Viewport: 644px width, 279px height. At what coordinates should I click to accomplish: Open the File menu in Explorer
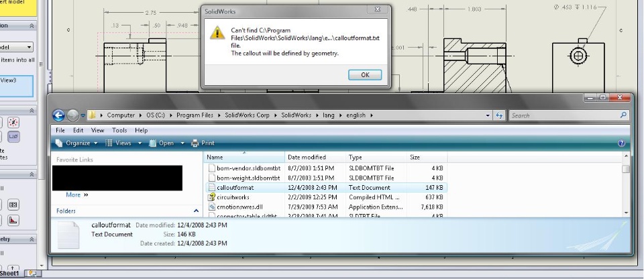pos(60,130)
